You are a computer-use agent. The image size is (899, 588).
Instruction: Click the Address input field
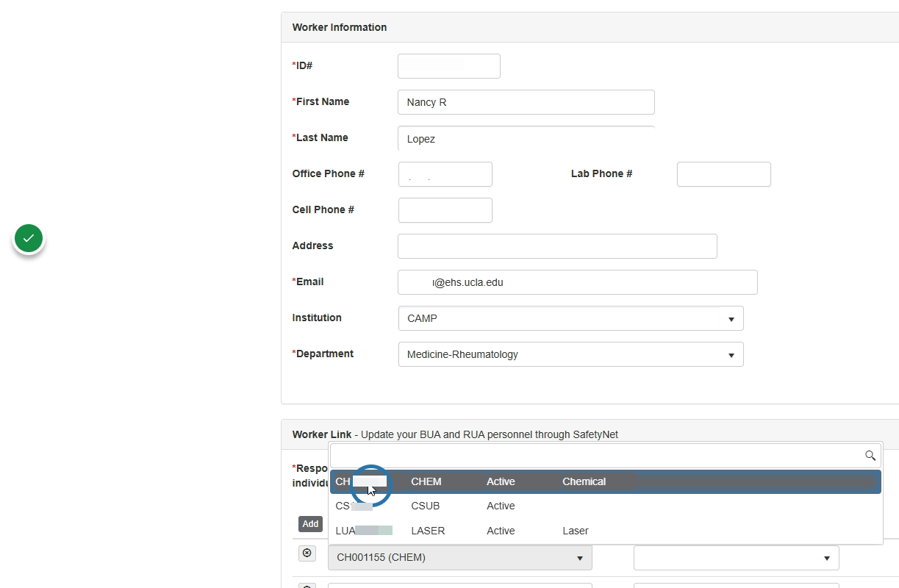pos(557,246)
